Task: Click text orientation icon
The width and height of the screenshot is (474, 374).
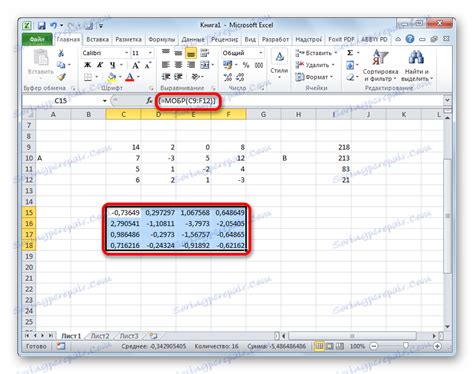Action: point(196,77)
